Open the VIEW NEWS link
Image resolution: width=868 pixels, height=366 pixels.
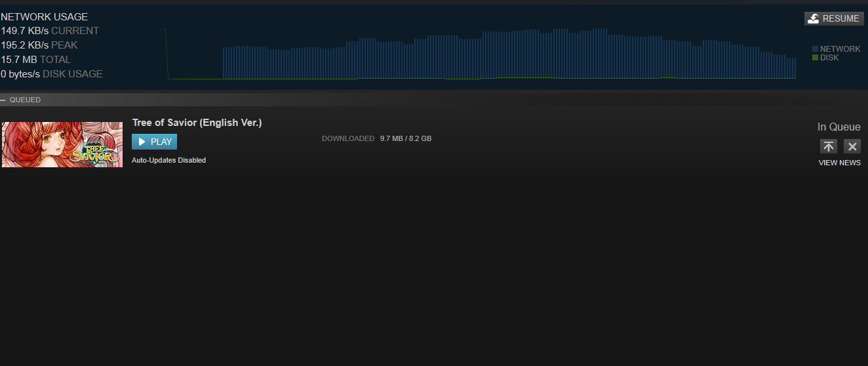point(839,163)
